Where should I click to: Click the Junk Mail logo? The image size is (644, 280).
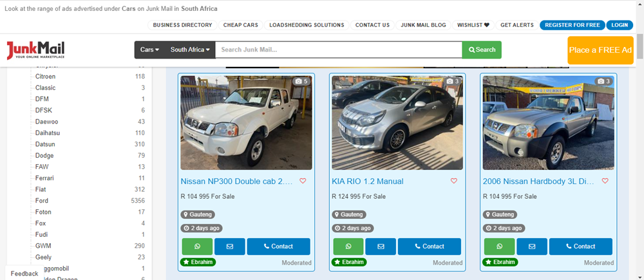click(x=36, y=50)
